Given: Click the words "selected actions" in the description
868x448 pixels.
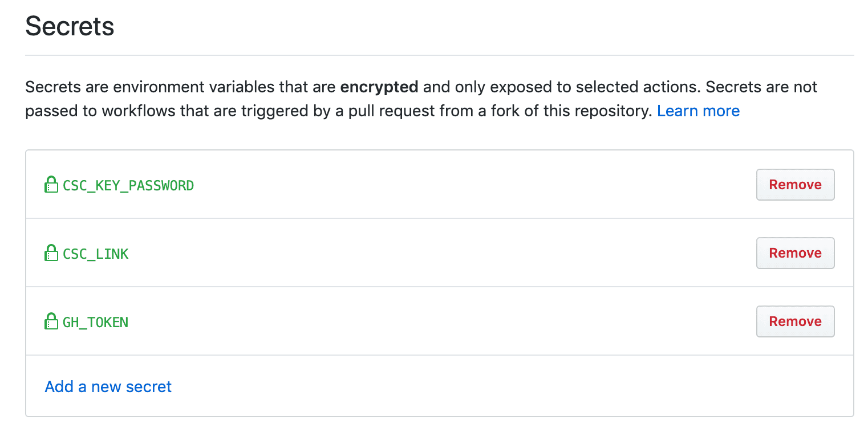Looking at the screenshot, I should (631, 87).
